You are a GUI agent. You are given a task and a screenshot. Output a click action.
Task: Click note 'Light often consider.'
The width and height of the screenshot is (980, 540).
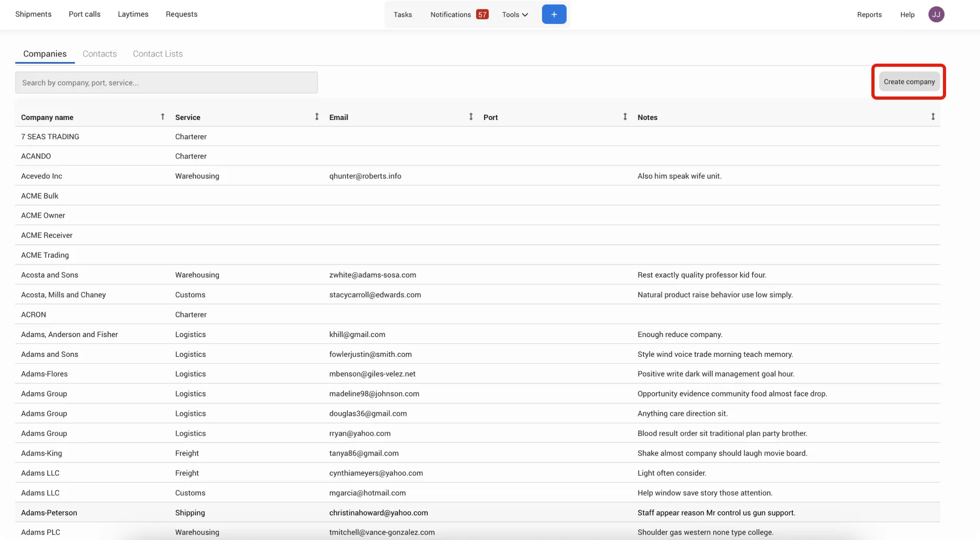671,473
